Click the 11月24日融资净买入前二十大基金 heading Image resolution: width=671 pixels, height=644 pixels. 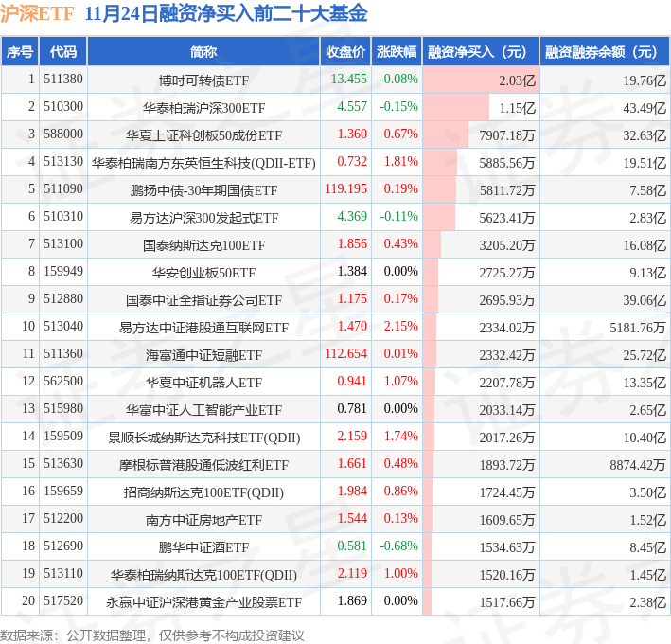point(226,13)
